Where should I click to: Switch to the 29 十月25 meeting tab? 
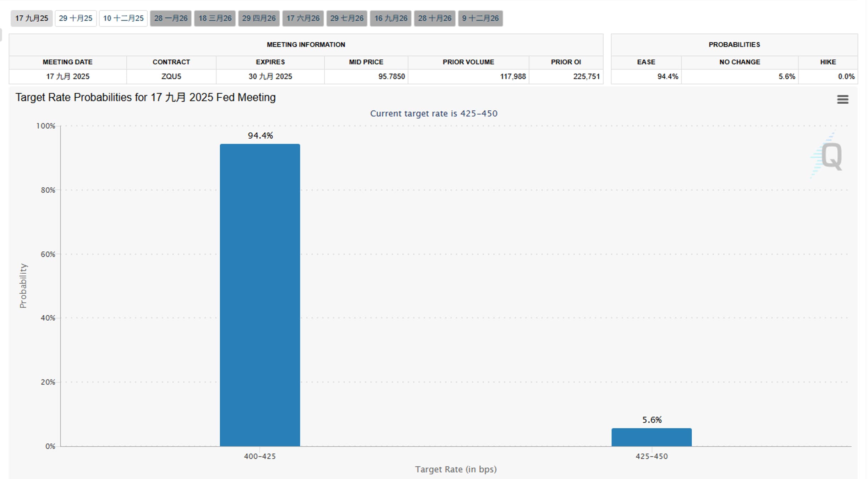coord(76,18)
